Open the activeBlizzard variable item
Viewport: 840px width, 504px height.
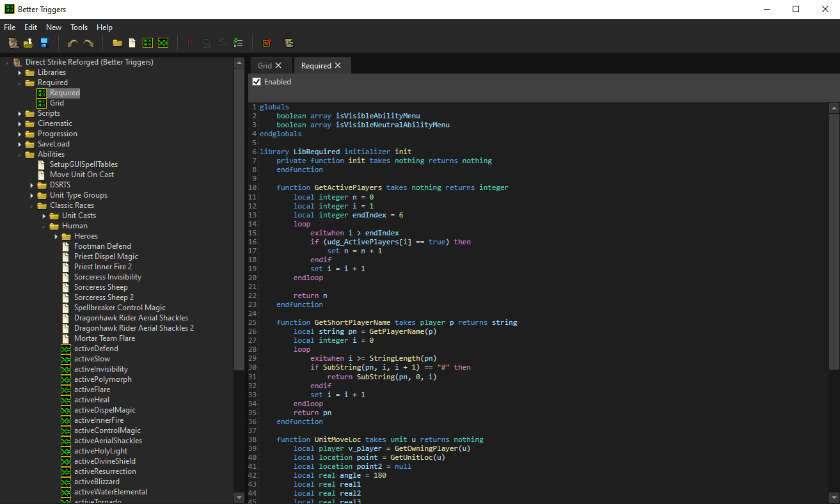97,482
